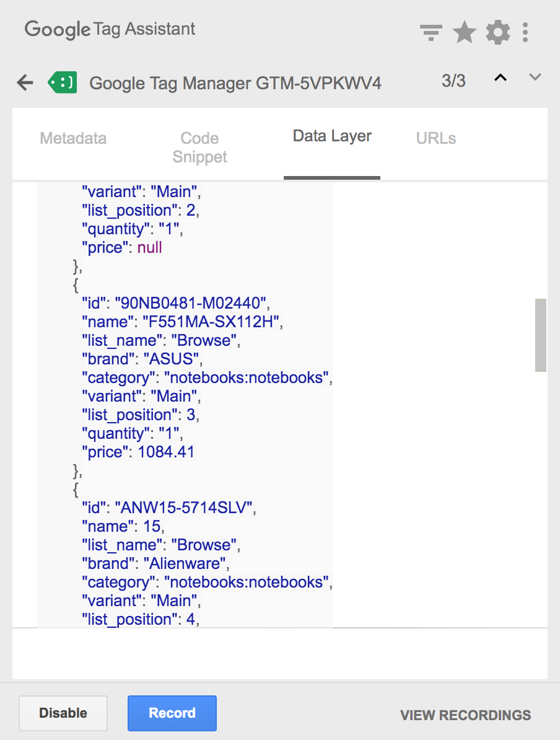This screenshot has width=560, height=740.
Task: Go back with the left arrow
Action: point(25,82)
